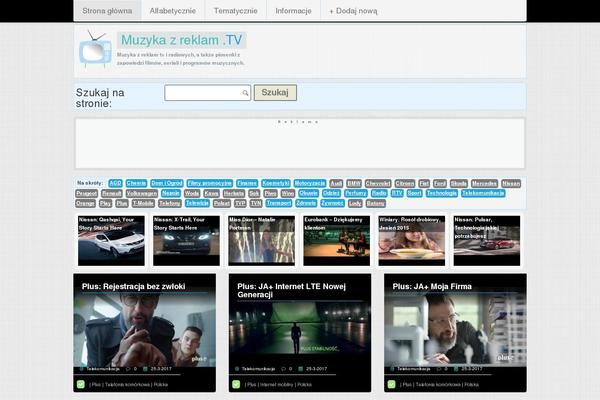Click comment bubble icon on Rejestracja bez zwłoki card
Viewport: 600px width, 400px height.
128,369
